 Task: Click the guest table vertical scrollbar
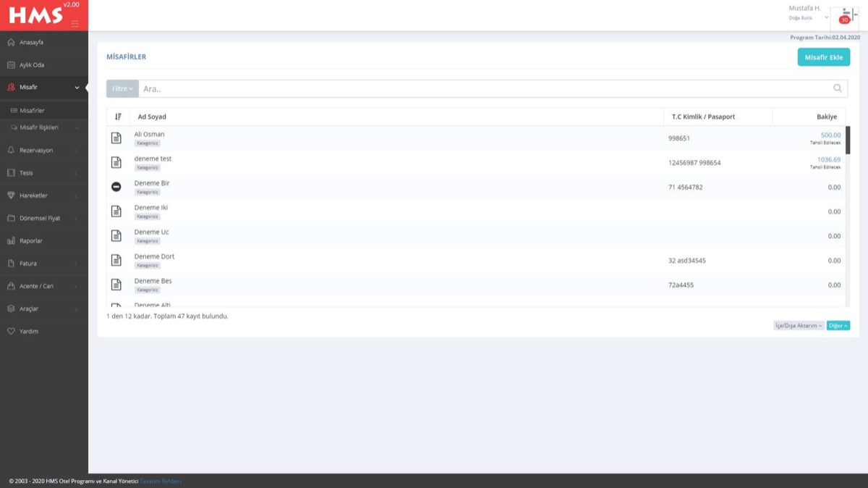click(x=848, y=140)
